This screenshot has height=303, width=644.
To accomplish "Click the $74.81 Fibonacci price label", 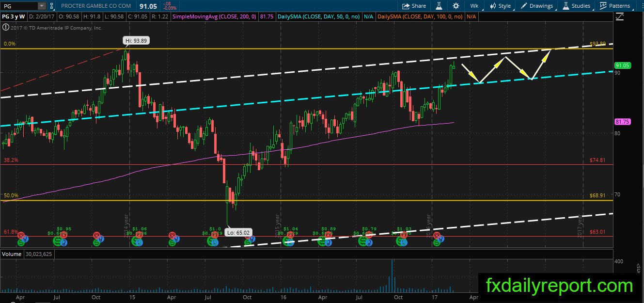I will click(597, 159).
